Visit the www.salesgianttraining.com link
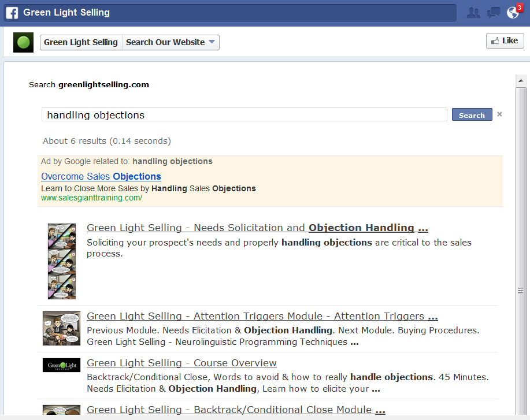The image size is (530, 420). (91, 198)
